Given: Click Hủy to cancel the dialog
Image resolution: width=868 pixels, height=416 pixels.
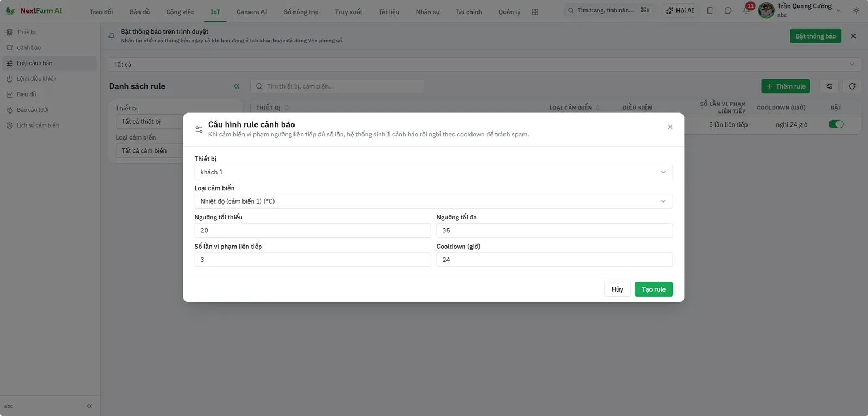Looking at the screenshot, I should click(x=617, y=289).
